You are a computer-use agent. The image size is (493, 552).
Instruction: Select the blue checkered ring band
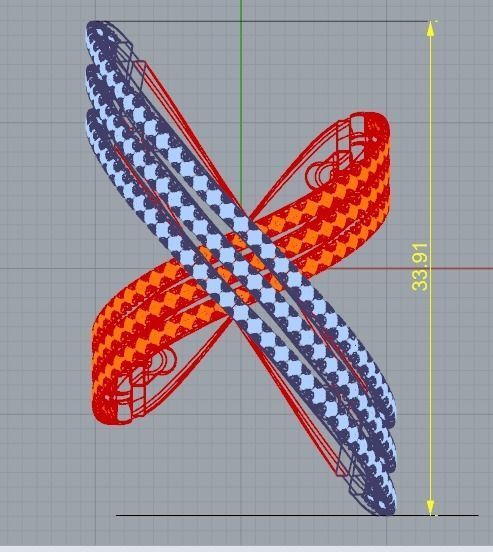[x=241, y=268]
